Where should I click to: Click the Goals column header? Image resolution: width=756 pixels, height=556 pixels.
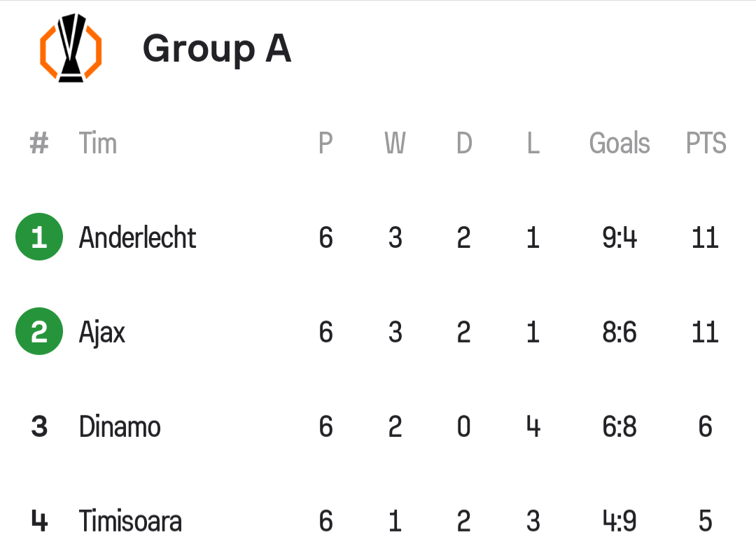point(619,144)
